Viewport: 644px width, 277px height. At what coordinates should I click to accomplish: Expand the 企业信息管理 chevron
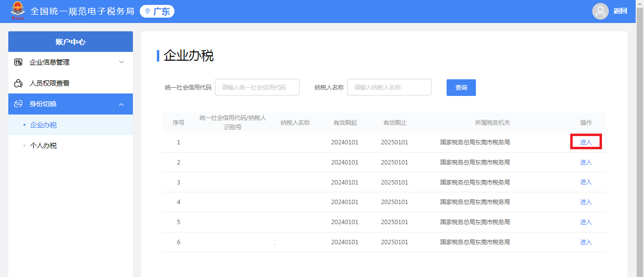coord(122,62)
